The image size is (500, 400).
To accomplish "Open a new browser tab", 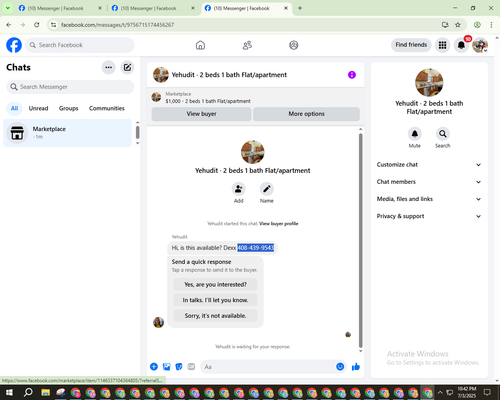I will click(x=300, y=8).
